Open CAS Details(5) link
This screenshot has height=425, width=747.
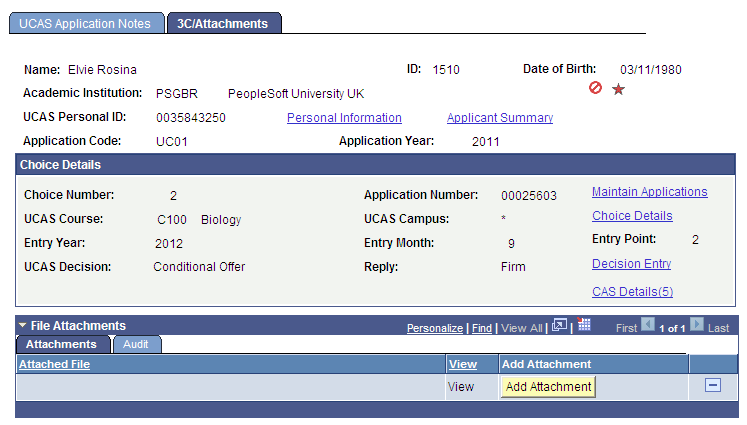point(632,292)
